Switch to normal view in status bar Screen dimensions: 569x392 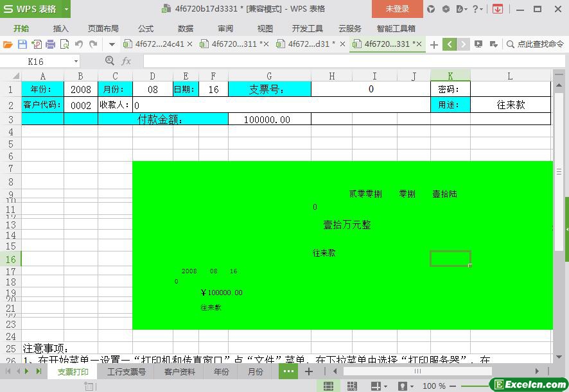click(328, 386)
